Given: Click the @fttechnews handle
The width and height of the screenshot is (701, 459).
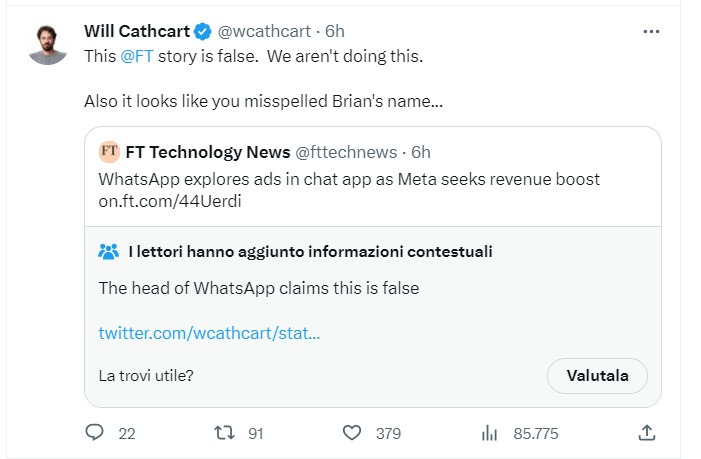Looking at the screenshot, I should [x=346, y=152].
